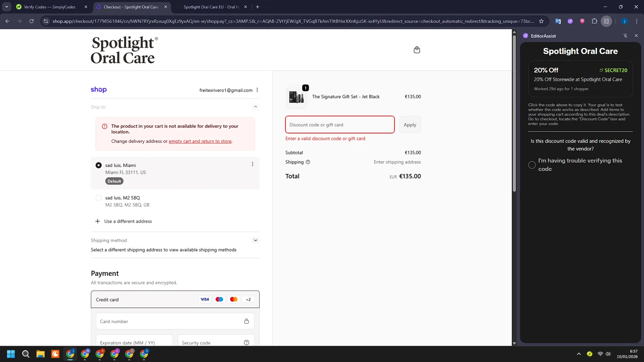Click the Signature Gift Set product thumbnail
The width and height of the screenshot is (644, 362).
pyautogui.click(x=296, y=97)
